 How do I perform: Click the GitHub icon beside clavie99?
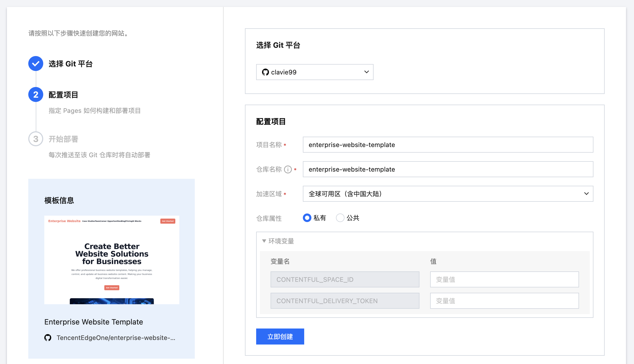[x=265, y=72]
